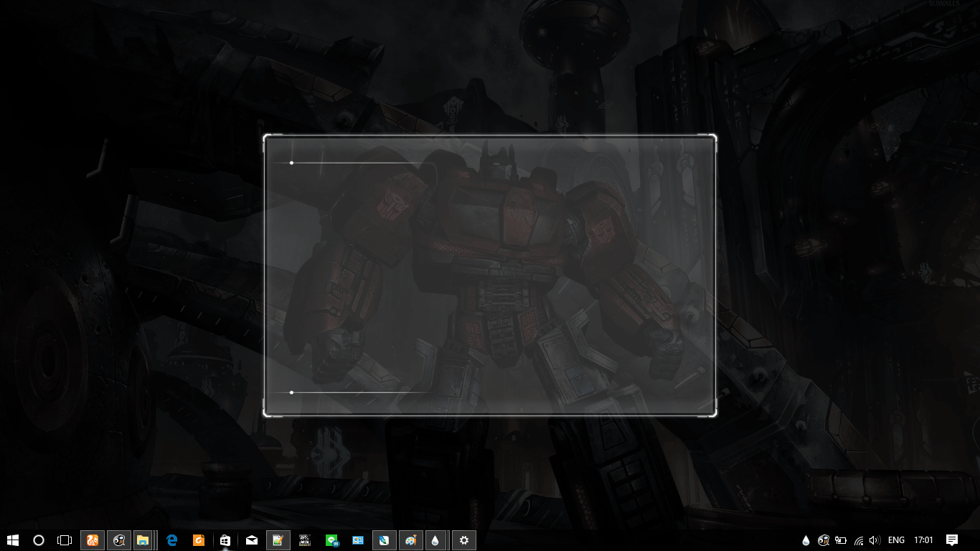The image size is (980, 551).
Task: Open the blue feather app in taskbar
Action: pos(385,540)
